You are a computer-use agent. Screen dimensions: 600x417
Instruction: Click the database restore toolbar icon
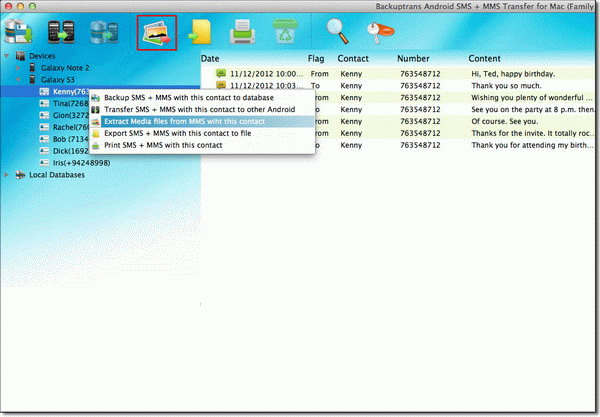[104, 32]
